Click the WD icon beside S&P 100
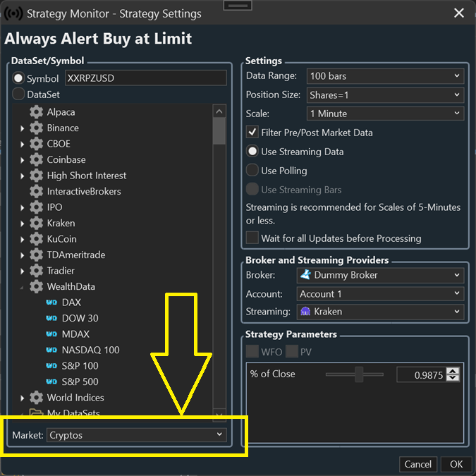Image resolution: width=476 pixels, height=476 pixels. click(51, 366)
